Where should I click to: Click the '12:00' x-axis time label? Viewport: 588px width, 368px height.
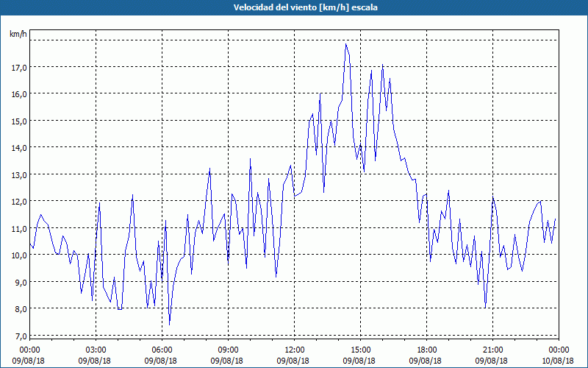(x=295, y=350)
